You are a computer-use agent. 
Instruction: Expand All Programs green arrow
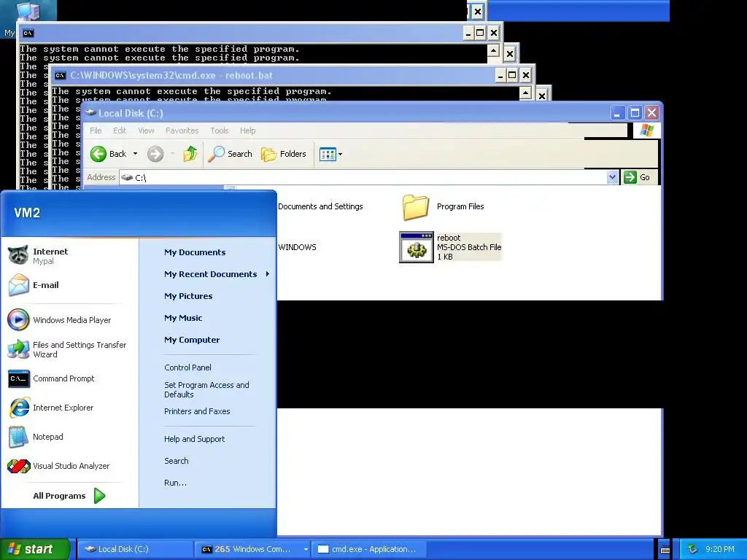pyautogui.click(x=99, y=496)
